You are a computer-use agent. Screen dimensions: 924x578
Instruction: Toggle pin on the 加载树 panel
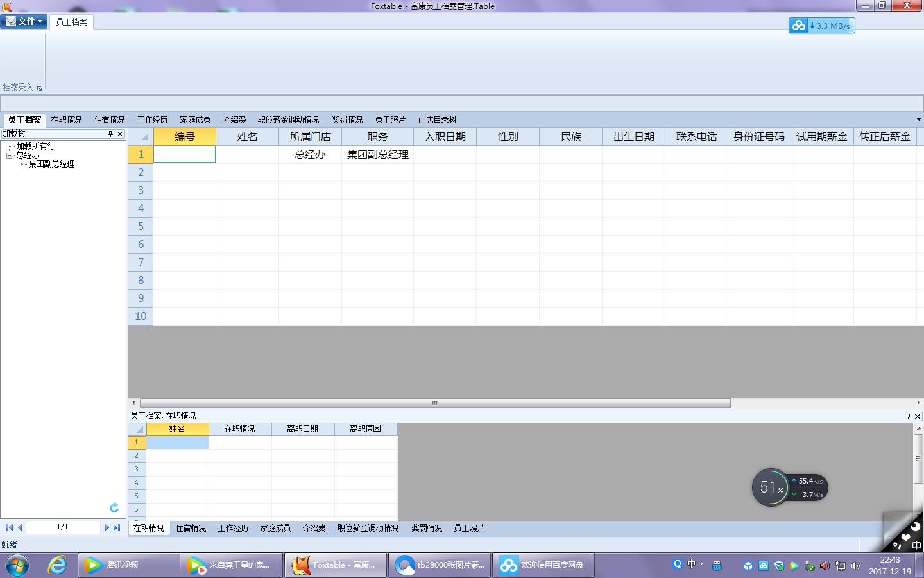(x=110, y=134)
